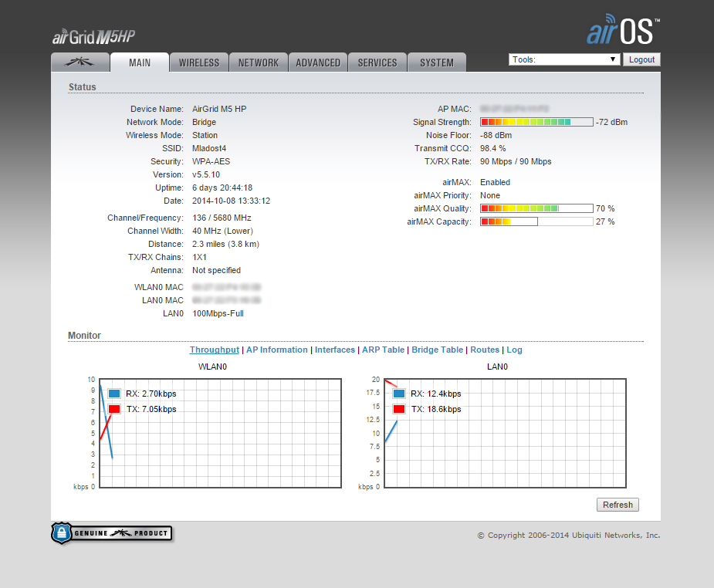This screenshot has height=588, width=714.
Task: Go to the ADVANCED tab
Action: (x=318, y=63)
